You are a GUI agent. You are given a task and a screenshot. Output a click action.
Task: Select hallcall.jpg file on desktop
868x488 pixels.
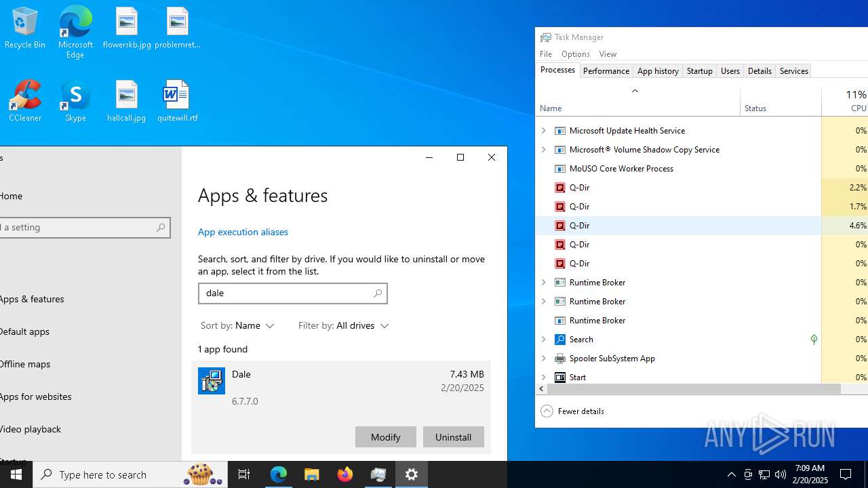(x=127, y=102)
